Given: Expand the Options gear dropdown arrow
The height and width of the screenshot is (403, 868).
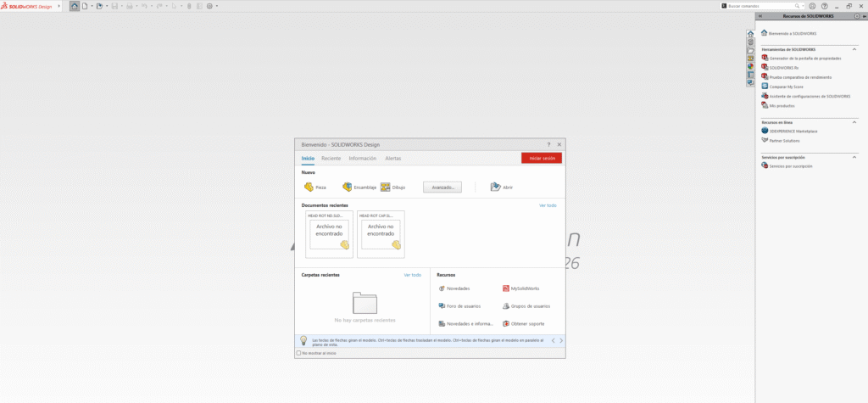Looking at the screenshot, I should coord(216,6).
